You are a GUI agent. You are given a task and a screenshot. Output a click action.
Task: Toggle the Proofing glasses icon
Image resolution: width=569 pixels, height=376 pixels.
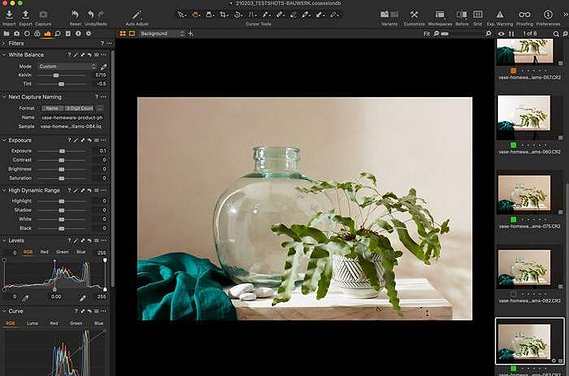(x=524, y=15)
